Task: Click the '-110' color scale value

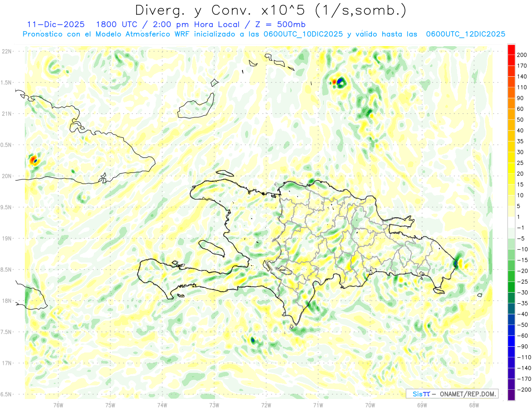Action: (524, 357)
